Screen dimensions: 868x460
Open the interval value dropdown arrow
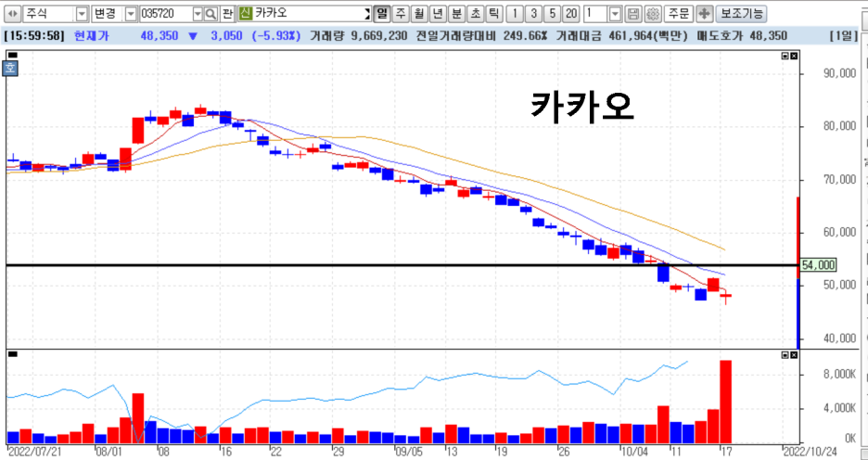(615, 13)
